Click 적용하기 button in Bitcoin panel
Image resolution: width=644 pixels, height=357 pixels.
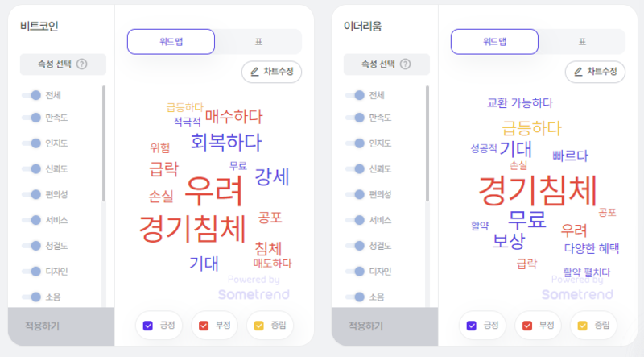pos(61,326)
